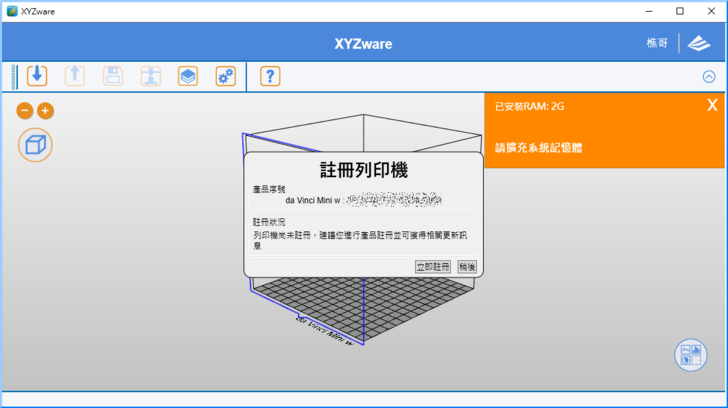This screenshot has height=408, width=728.
Task: Open the gallery dashboard icon at bottom right
Action: pyautogui.click(x=691, y=355)
